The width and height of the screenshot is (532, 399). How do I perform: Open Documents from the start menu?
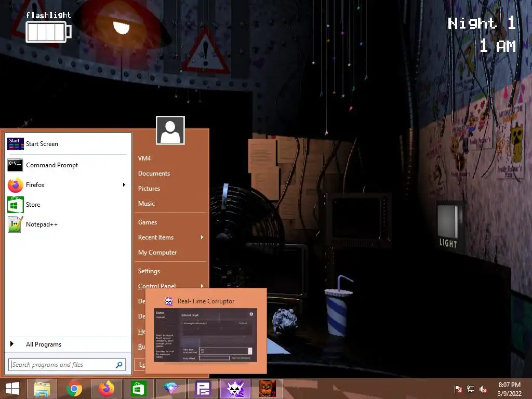click(154, 174)
